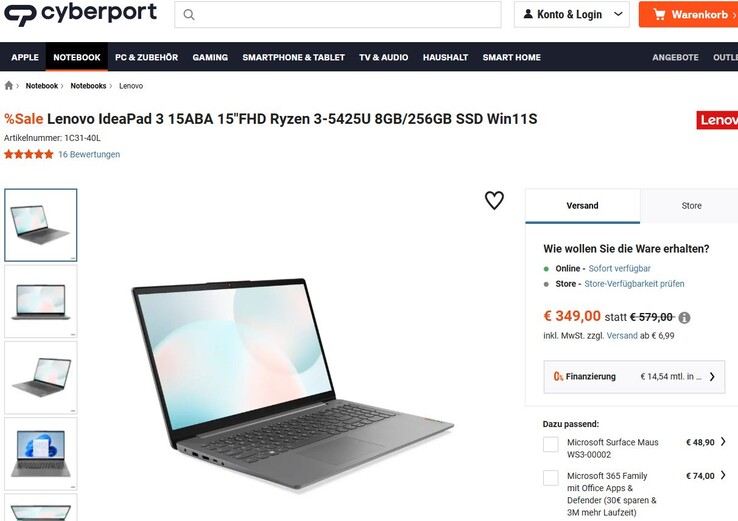This screenshot has width=738, height=521.
Task: Click the shopping cart icon in Warenkorb
Action: (659, 15)
